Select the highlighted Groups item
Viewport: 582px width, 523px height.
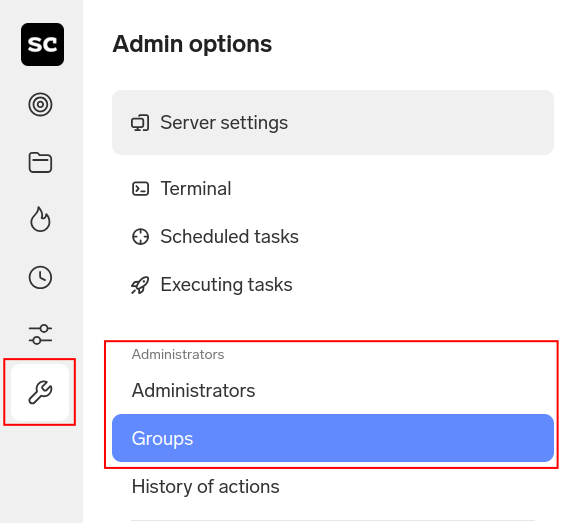[x=333, y=438]
